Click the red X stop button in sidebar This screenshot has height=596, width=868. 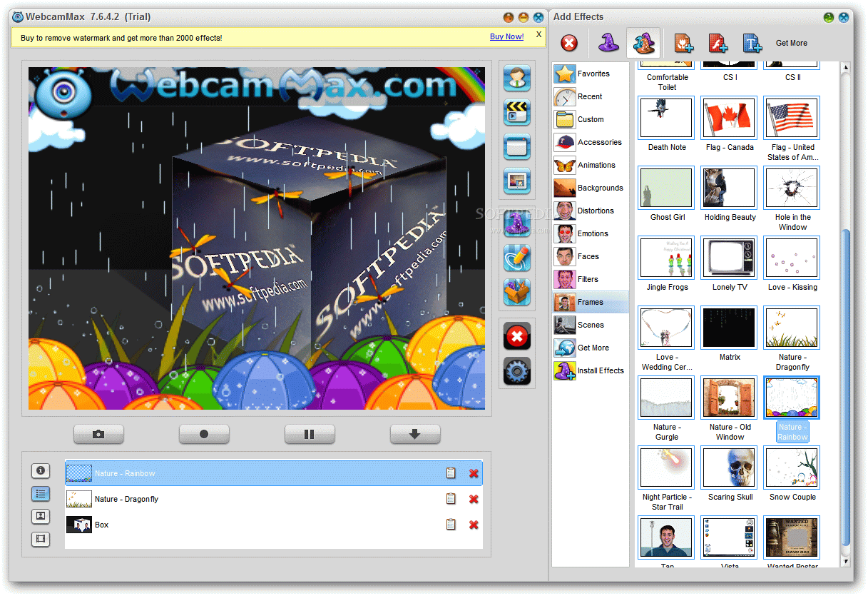(517, 335)
